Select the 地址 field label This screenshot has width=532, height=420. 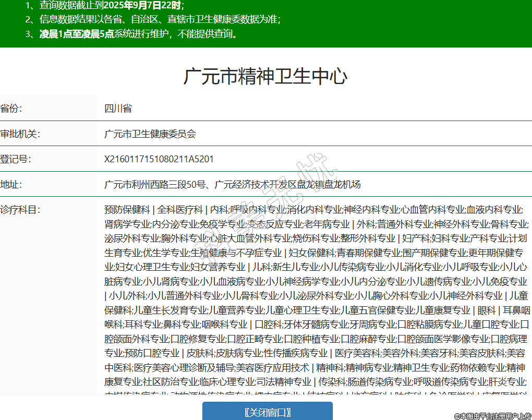(x=11, y=185)
